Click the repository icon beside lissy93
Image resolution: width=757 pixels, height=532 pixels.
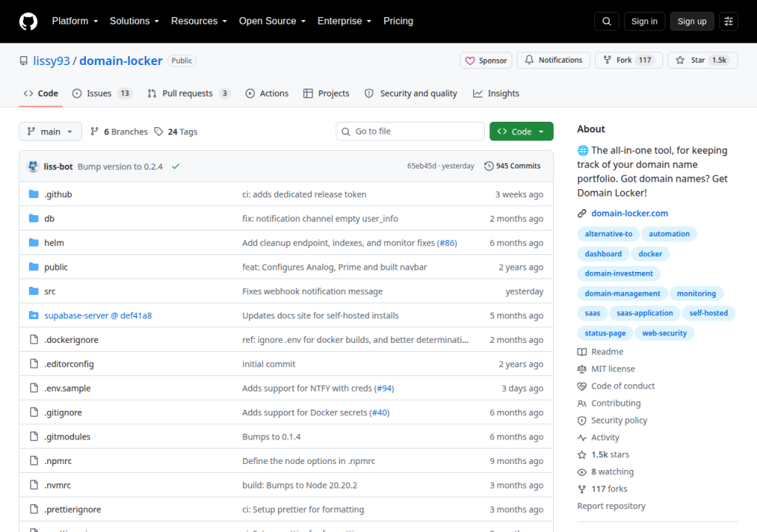tap(24, 61)
